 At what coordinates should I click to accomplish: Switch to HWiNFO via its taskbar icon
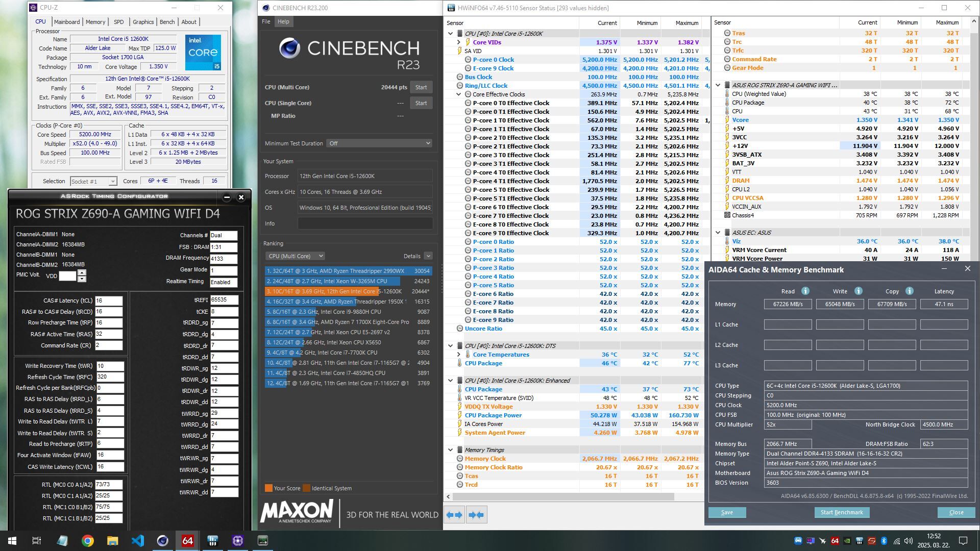[213, 540]
